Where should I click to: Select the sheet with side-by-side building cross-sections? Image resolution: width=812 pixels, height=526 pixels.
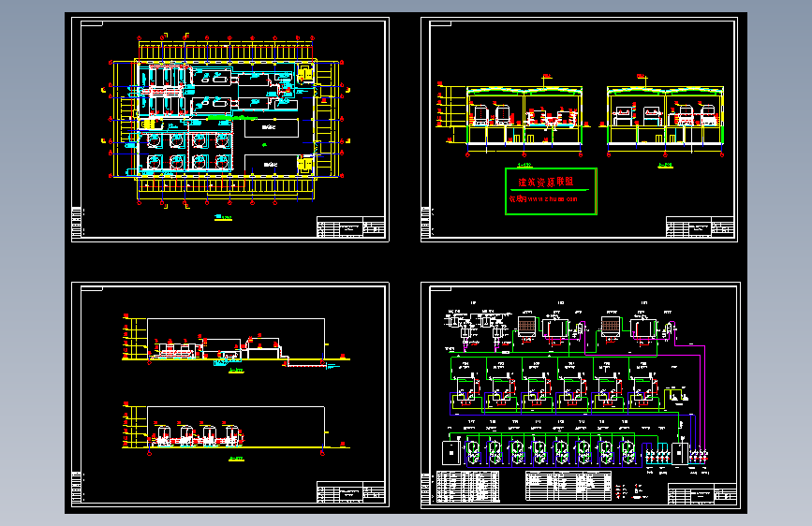click(579, 129)
